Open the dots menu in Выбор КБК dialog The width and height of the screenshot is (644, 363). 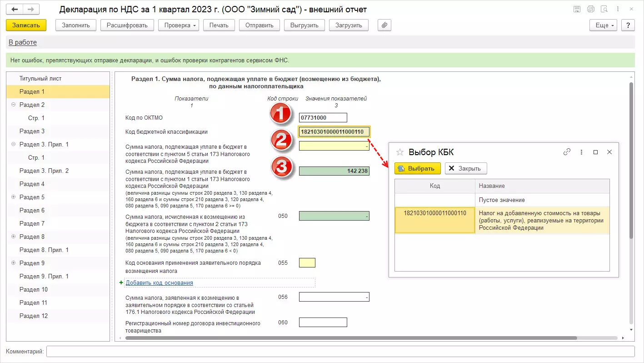coord(581,152)
